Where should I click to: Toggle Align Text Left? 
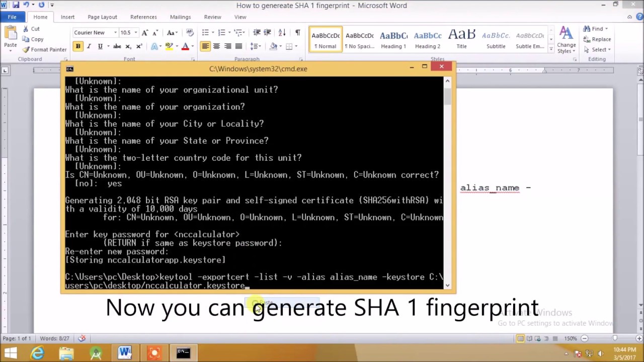[x=205, y=46]
